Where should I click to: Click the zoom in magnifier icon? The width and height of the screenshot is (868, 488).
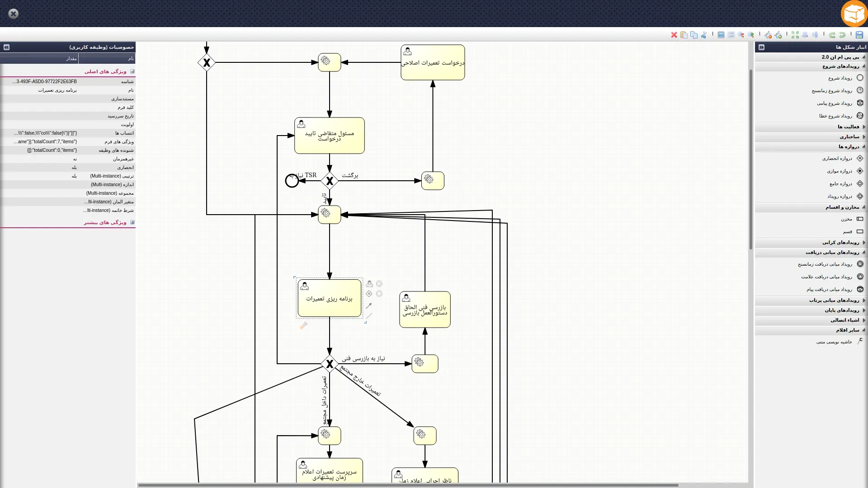[751, 35]
